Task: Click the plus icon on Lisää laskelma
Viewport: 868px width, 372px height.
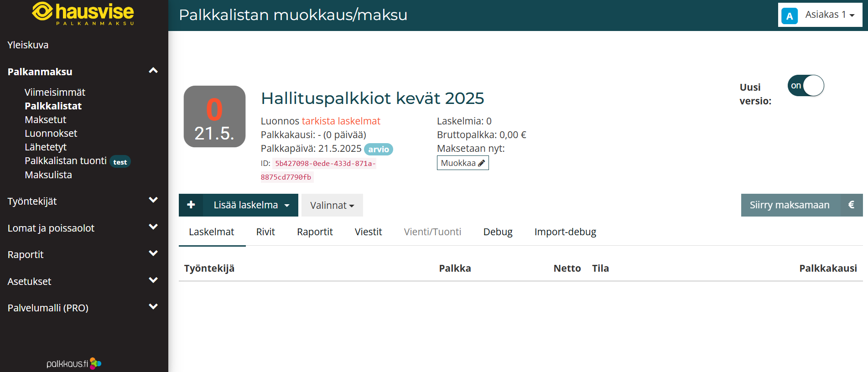Action: [191, 205]
